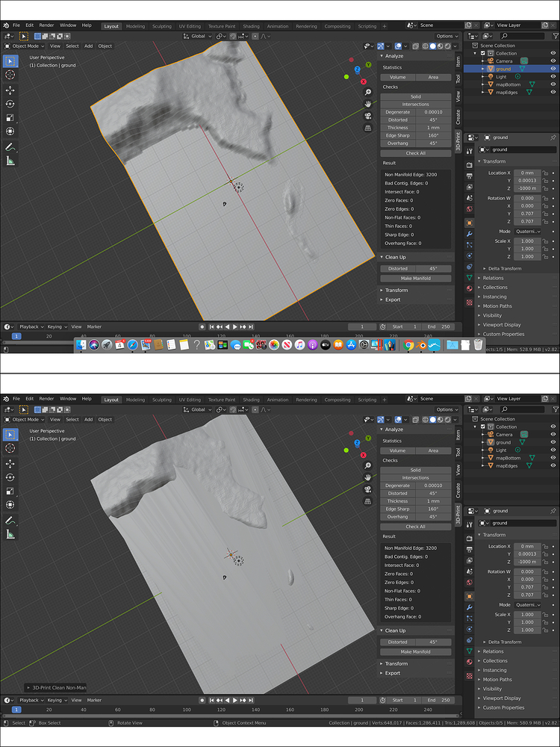Image resolution: width=560 pixels, height=747 pixels.
Task: Hide the Camera object in upper outliner
Action: pos(553,61)
